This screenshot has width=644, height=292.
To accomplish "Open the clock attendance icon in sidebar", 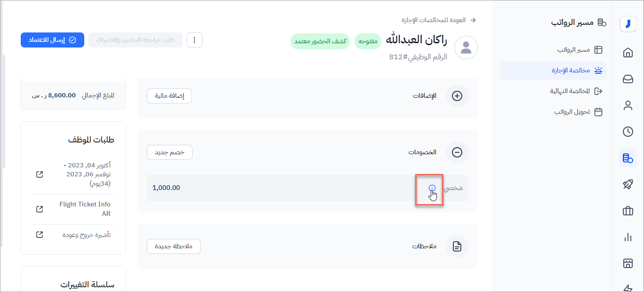I will 628,132.
